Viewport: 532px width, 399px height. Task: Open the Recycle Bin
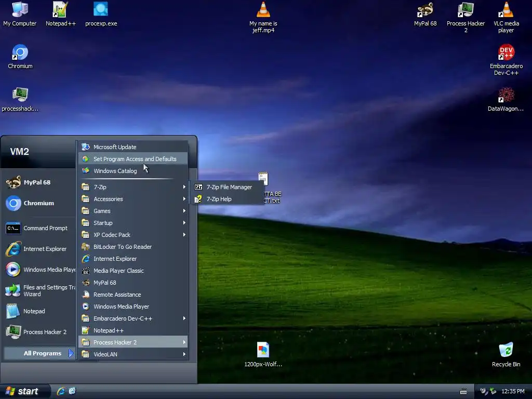506,354
